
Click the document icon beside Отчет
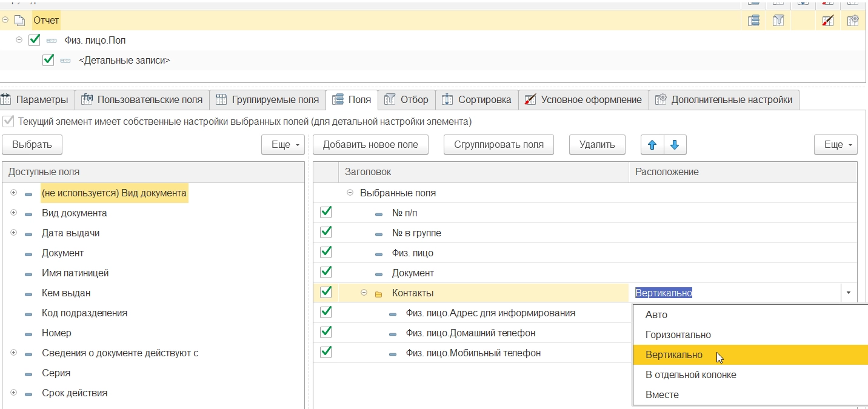tap(20, 21)
